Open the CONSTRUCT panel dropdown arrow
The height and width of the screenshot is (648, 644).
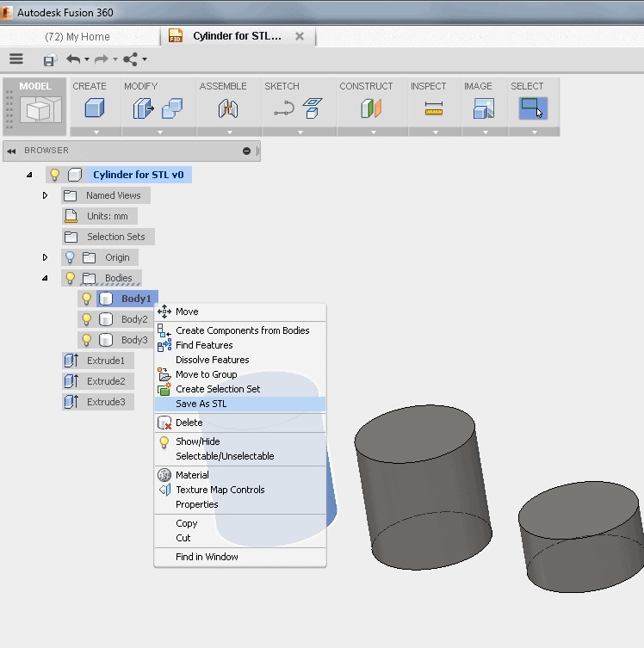click(374, 133)
